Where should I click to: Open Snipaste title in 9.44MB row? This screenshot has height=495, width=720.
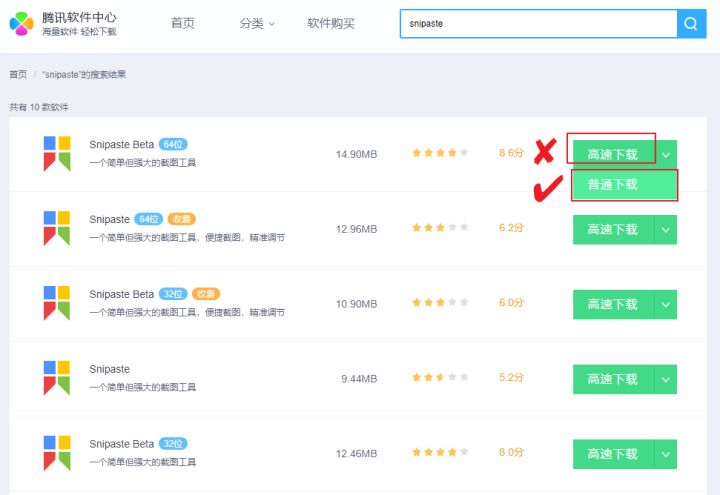[x=109, y=369]
